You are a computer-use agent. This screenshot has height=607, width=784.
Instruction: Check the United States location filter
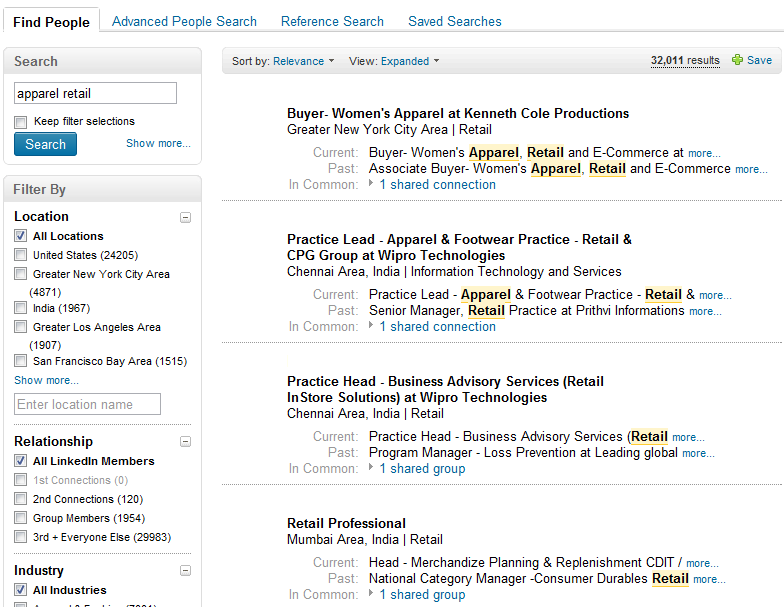click(21, 255)
